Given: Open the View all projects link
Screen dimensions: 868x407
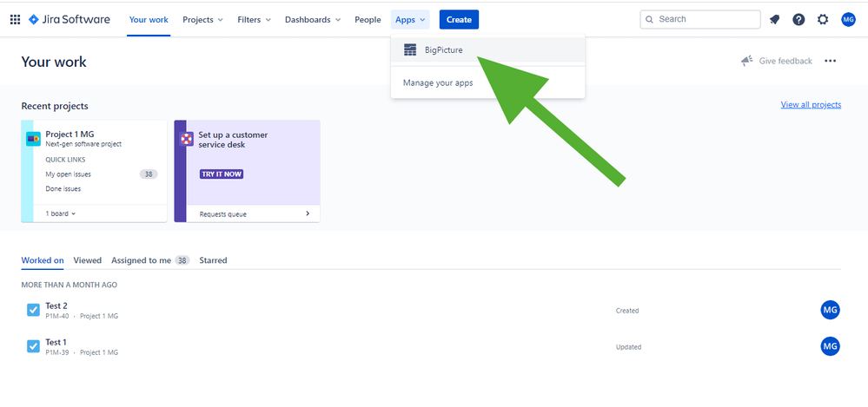Looking at the screenshot, I should coord(811,104).
